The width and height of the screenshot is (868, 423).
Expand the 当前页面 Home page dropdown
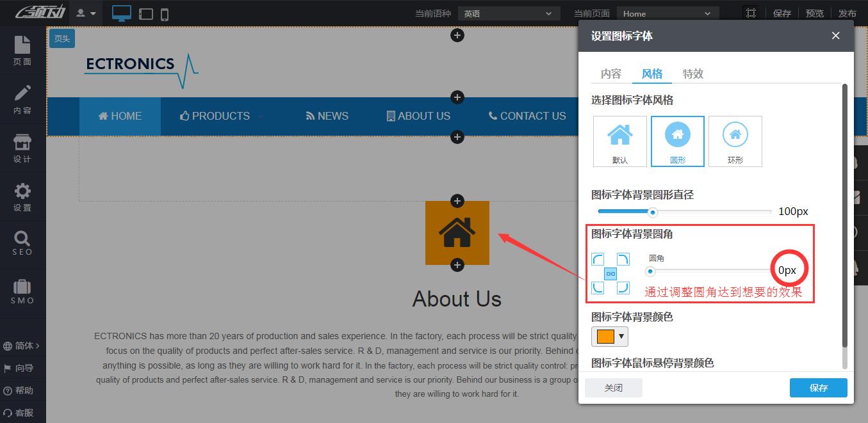[667, 13]
